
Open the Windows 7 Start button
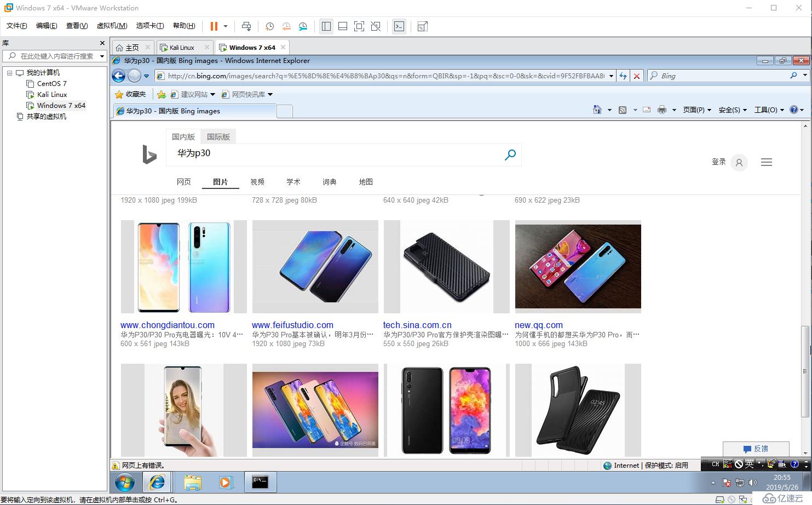tap(125, 482)
